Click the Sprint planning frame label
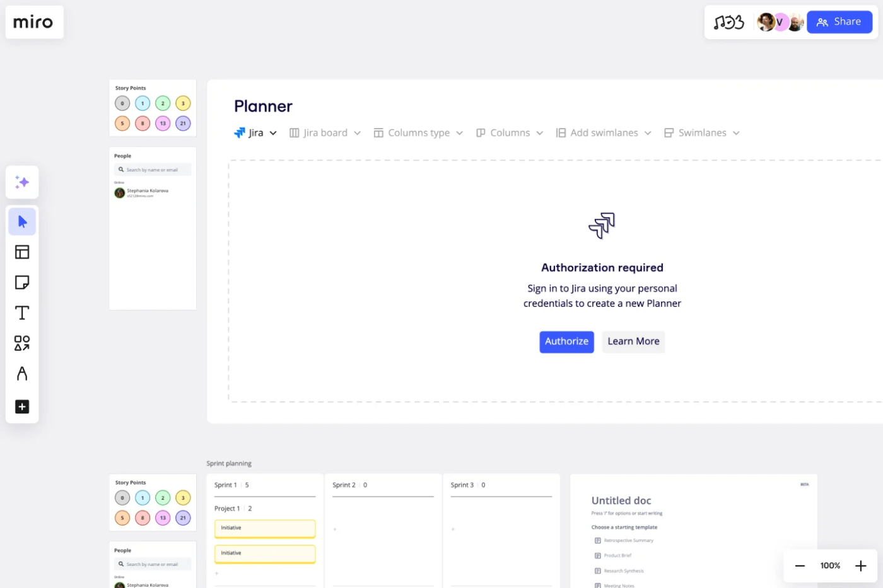883x588 pixels. pos(229,463)
